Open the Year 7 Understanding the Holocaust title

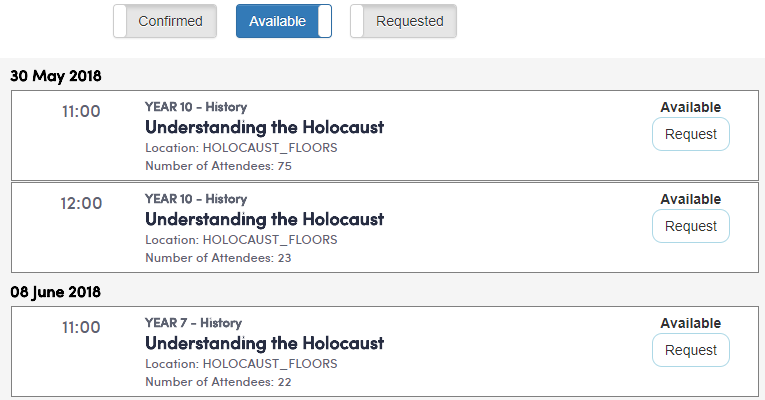pyautogui.click(x=264, y=343)
